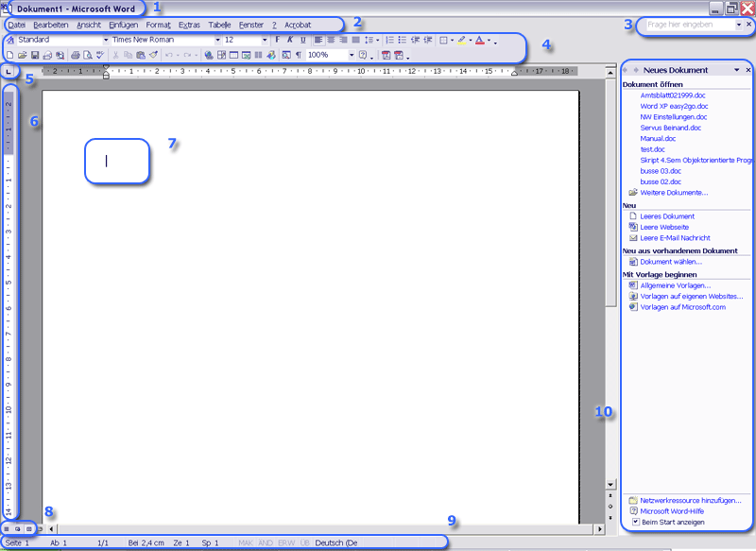This screenshot has height=551, width=756.
Task: Justify the paragraph text
Action: [x=356, y=40]
